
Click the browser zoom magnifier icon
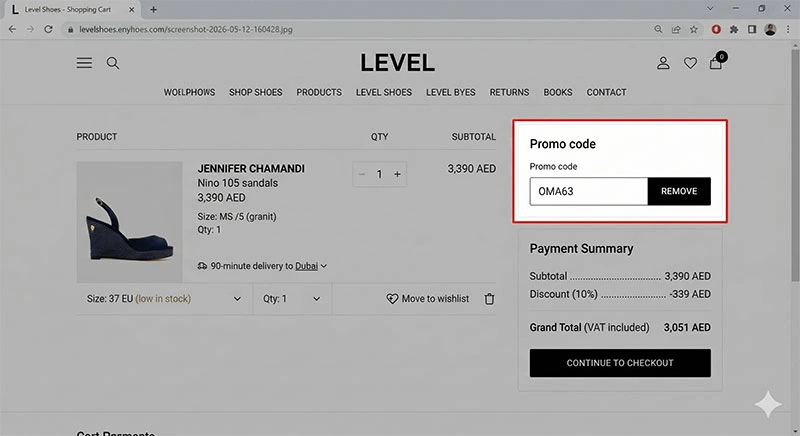coord(658,30)
